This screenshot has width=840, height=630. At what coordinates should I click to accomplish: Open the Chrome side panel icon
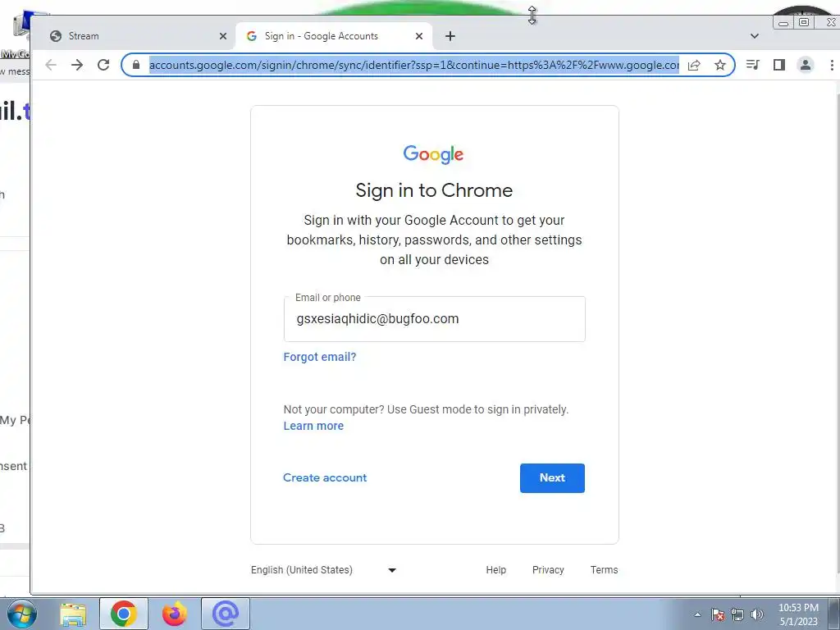pyautogui.click(x=779, y=65)
